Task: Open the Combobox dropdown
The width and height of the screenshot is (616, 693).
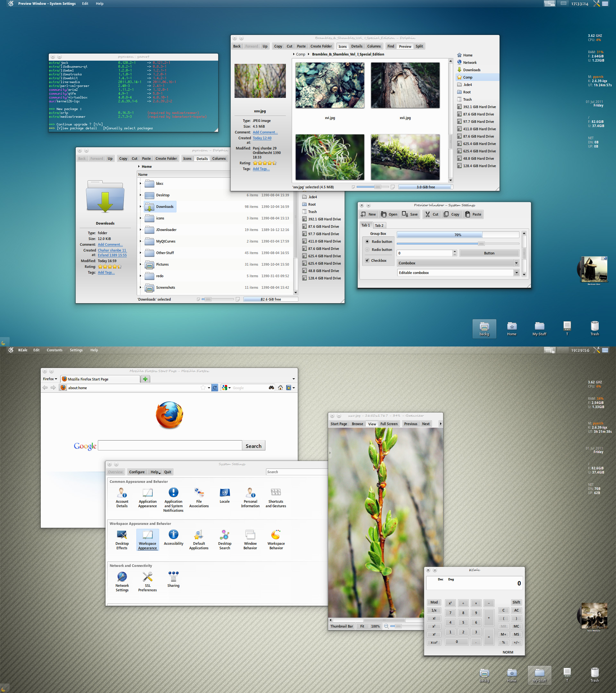Action: [458, 263]
